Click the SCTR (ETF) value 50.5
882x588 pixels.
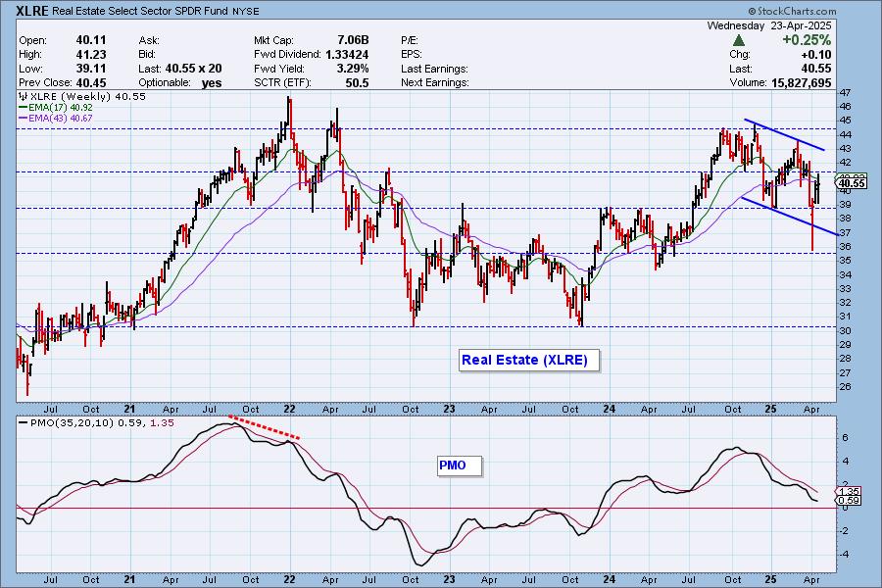pos(358,82)
